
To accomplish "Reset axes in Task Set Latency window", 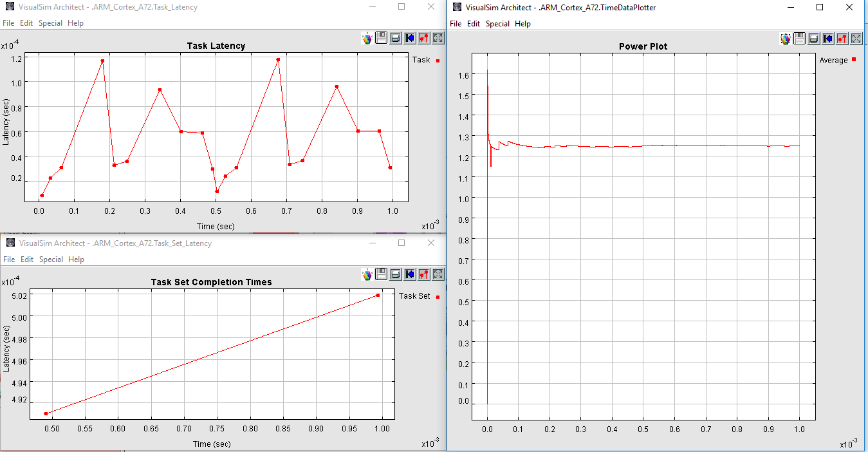I will (410, 274).
